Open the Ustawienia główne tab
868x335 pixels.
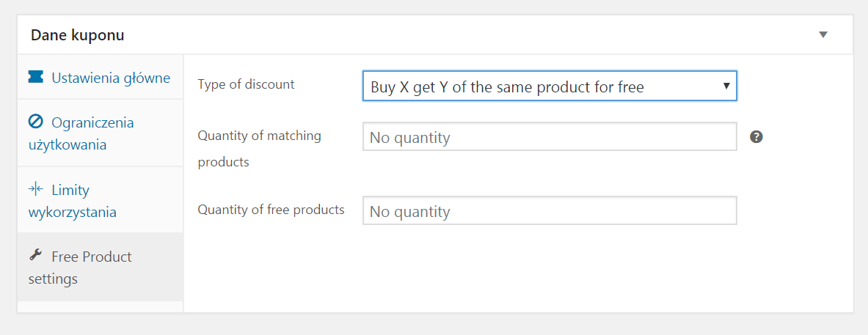pos(101,77)
